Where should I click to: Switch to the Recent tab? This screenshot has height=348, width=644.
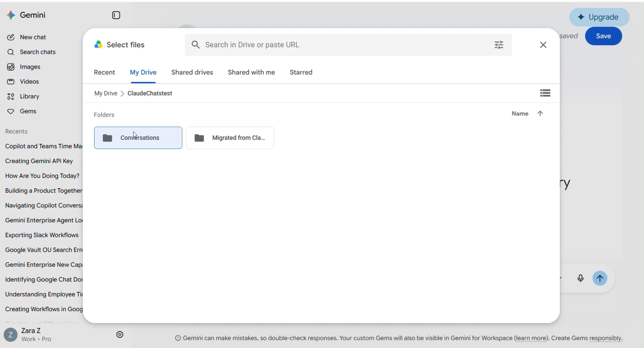tap(104, 73)
